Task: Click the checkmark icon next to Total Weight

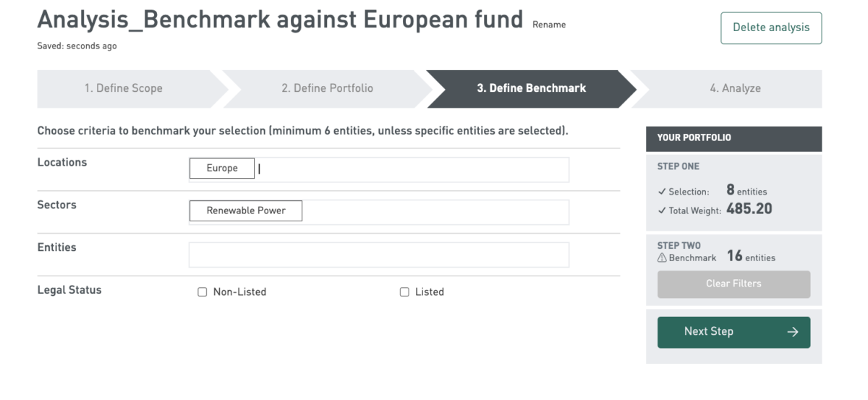Action: [x=661, y=210]
